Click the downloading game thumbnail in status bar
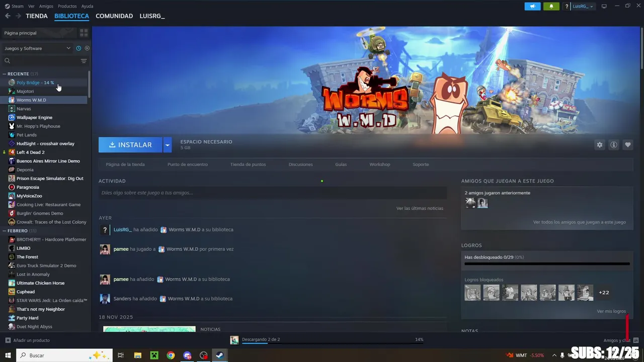Image resolution: width=644 pixels, height=362 pixels. point(234,340)
